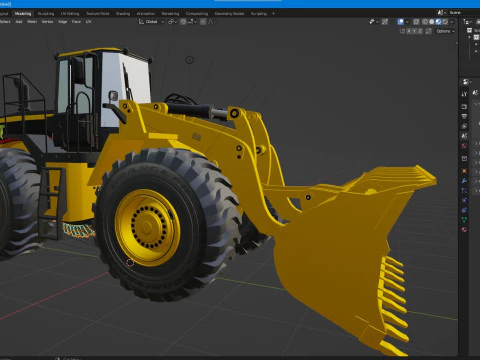This screenshot has width=480, height=360.
Task: Open the Tool properties tab
Action: 464,94
